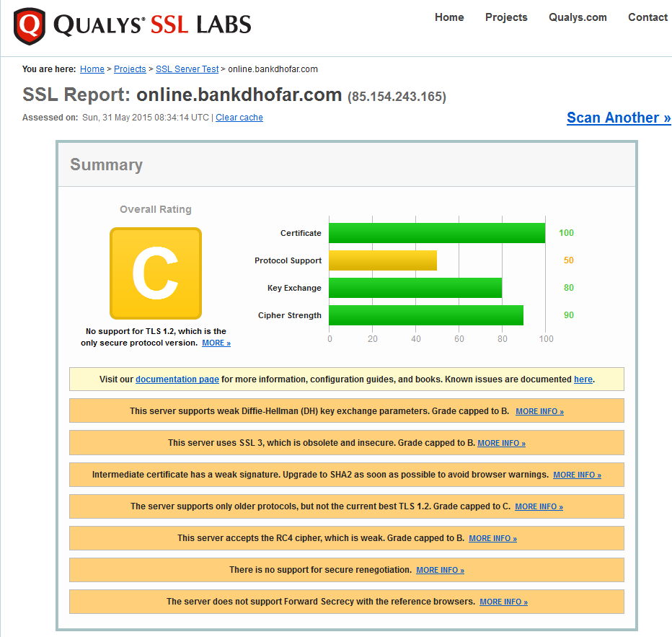Follow the Home breadcrumb link
Image resolution: width=672 pixels, height=637 pixels.
click(x=92, y=69)
